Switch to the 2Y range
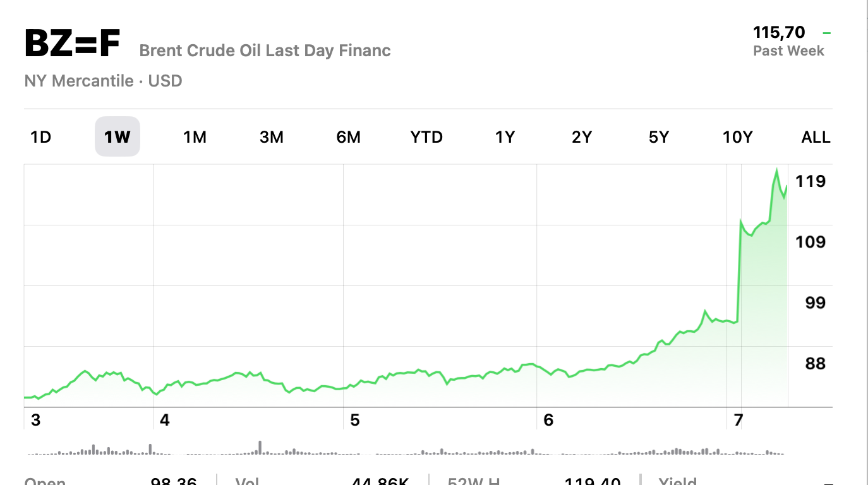 coord(582,137)
